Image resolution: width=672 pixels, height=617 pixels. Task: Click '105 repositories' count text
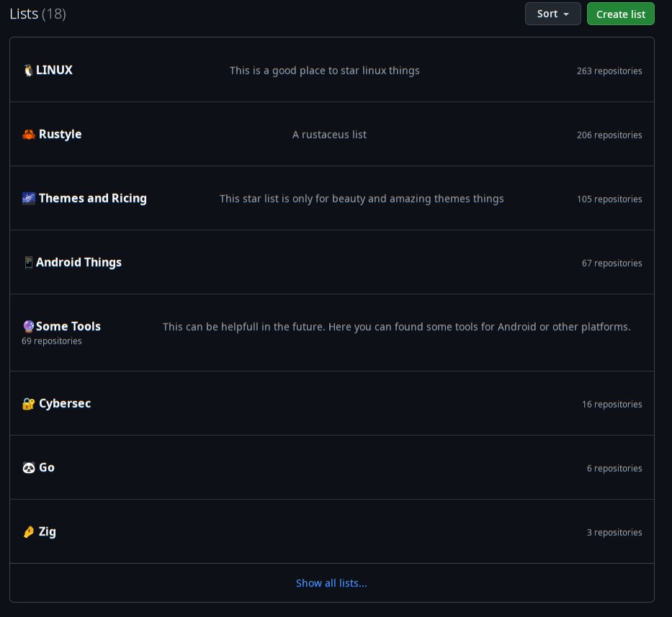point(609,199)
